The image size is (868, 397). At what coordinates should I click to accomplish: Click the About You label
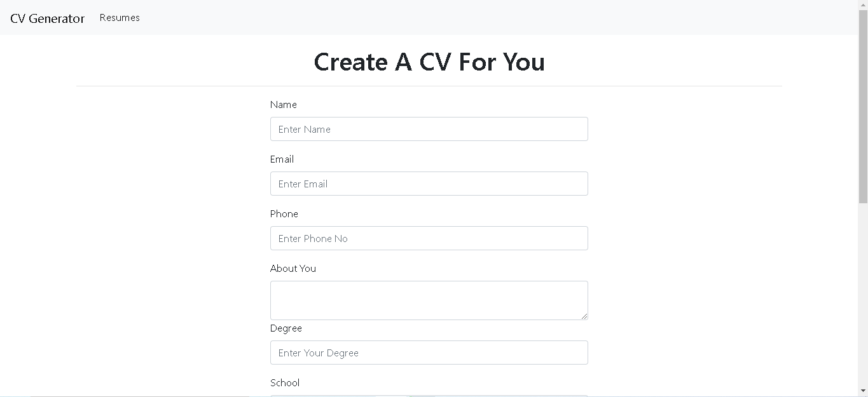(x=293, y=268)
